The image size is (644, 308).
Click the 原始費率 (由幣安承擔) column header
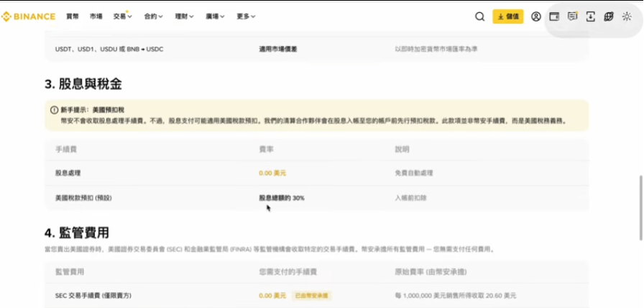pos(431,272)
